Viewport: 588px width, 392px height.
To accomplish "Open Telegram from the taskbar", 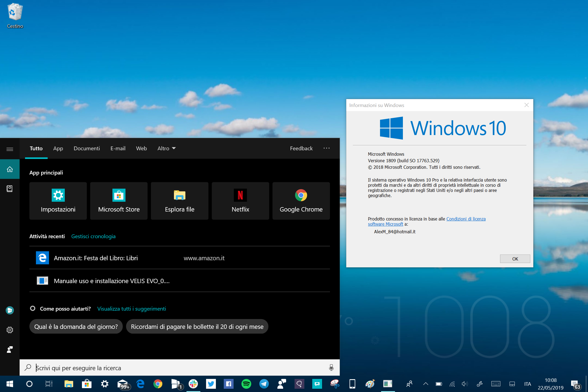I will (x=264, y=384).
